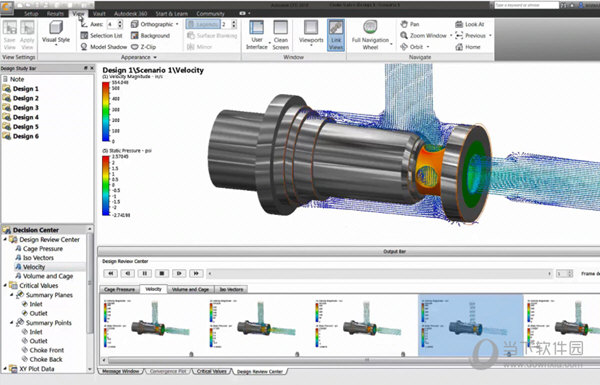Collapse the Summary Points node
Viewport: 600px width, 385px height.
coord(12,323)
